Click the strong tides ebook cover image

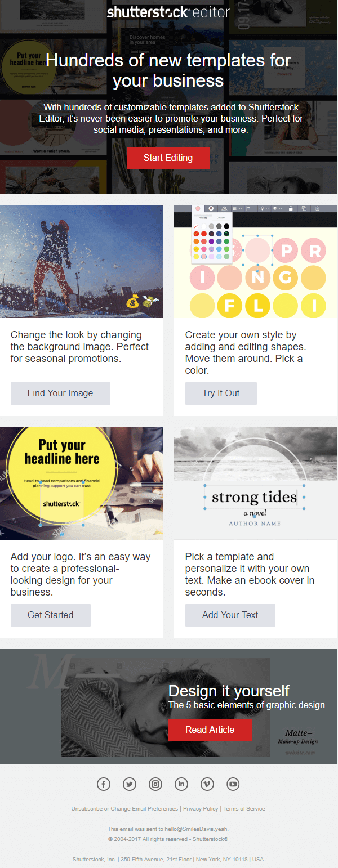tap(256, 484)
